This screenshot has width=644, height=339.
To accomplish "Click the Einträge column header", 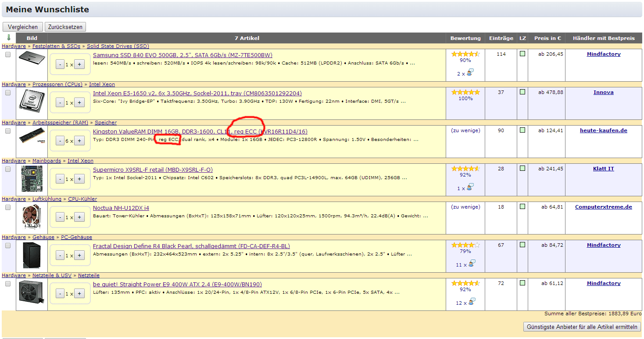I will (501, 38).
